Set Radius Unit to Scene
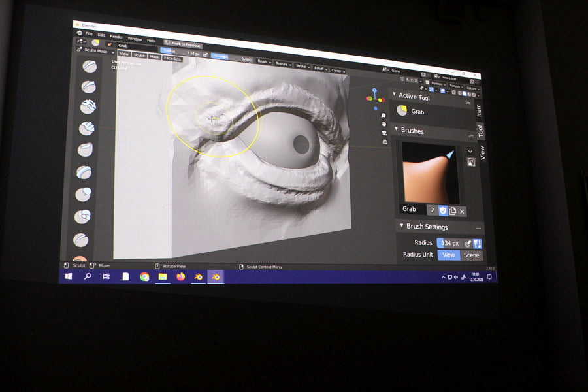This screenshot has height=392, width=588. [471, 255]
